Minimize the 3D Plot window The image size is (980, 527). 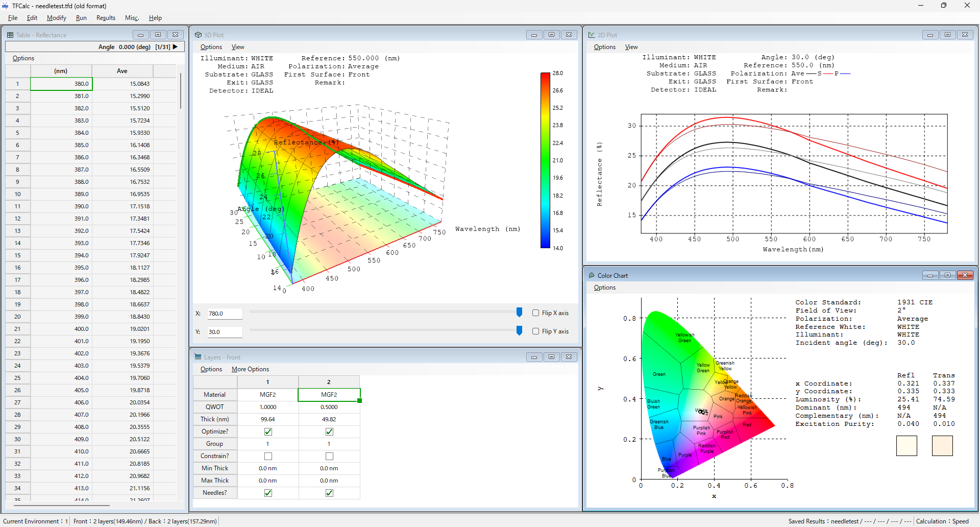click(534, 35)
